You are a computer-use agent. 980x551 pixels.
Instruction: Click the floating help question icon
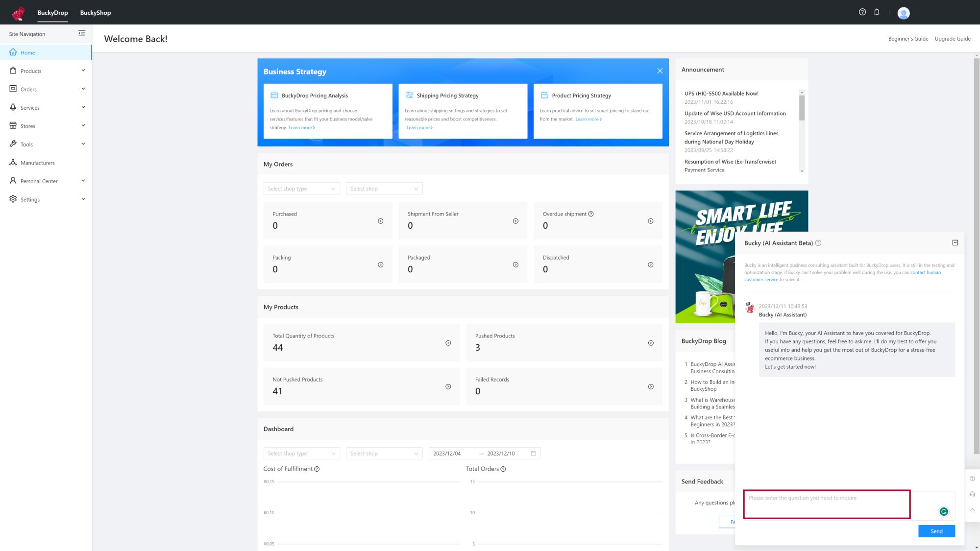(972, 479)
